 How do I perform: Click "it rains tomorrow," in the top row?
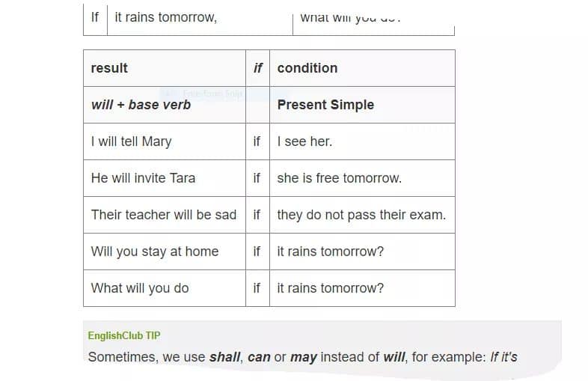[166, 16]
